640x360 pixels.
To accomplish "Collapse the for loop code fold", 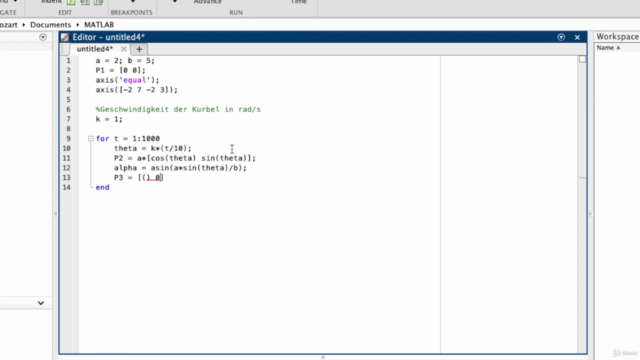I will (x=91, y=139).
